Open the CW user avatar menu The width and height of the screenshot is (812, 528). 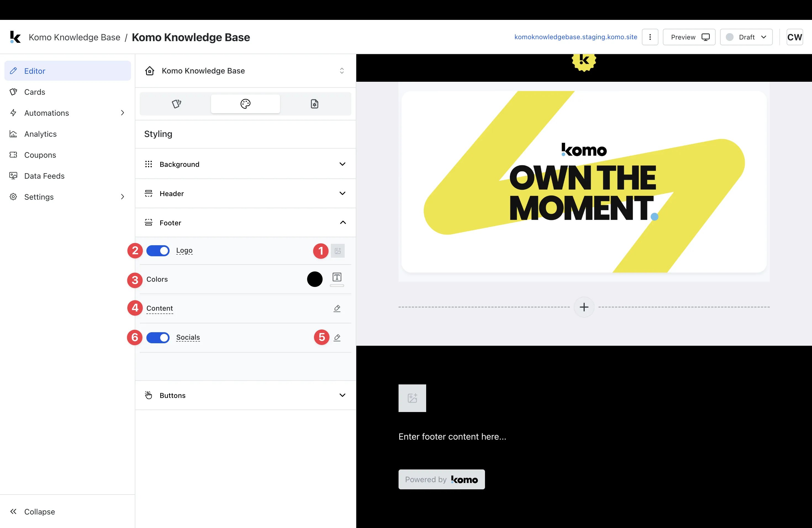pyautogui.click(x=795, y=37)
